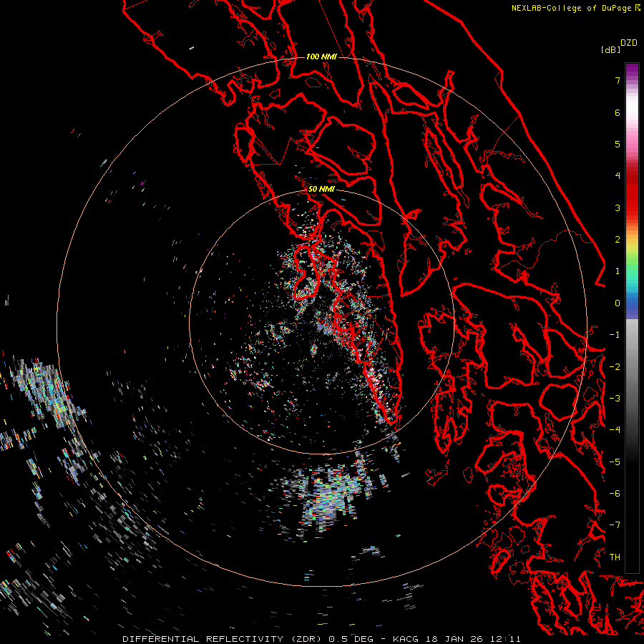This screenshot has width=644, height=644.
Task: Click the 3 value on the color scale
Action: pyautogui.click(x=618, y=208)
